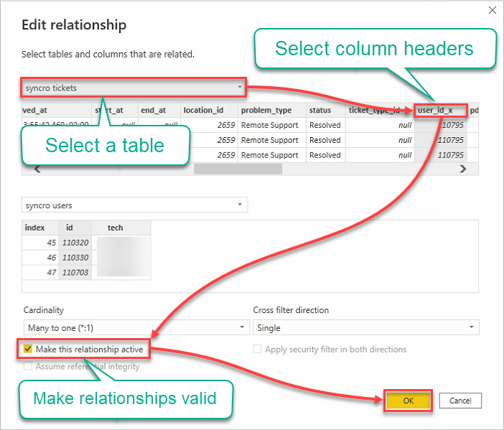Click index cell 46 in syncro users
This screenshot has height=430, width=504.
pos(40,258)
